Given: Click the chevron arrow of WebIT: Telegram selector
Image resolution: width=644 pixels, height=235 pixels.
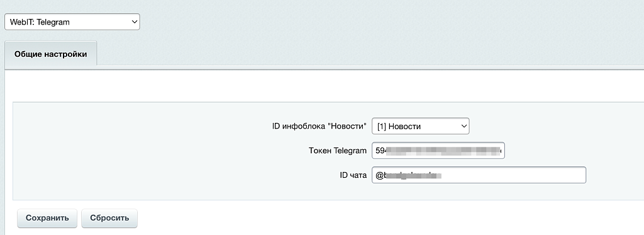Looking at the screenshot, I should [135, 22].
